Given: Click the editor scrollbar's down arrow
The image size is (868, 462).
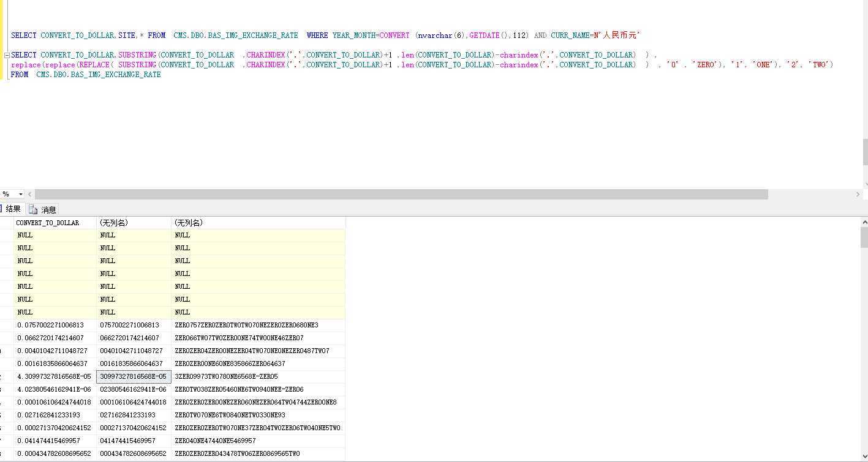Looking at the screenshot, I should click(x=865, y=184).
